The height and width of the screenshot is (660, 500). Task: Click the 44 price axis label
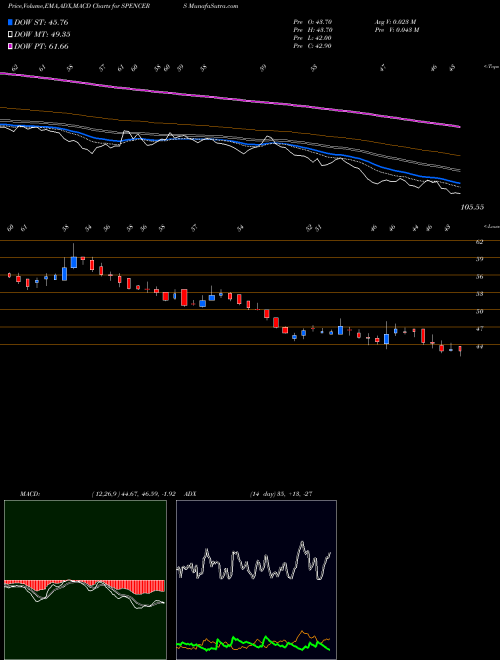click(x=479, y=347)
